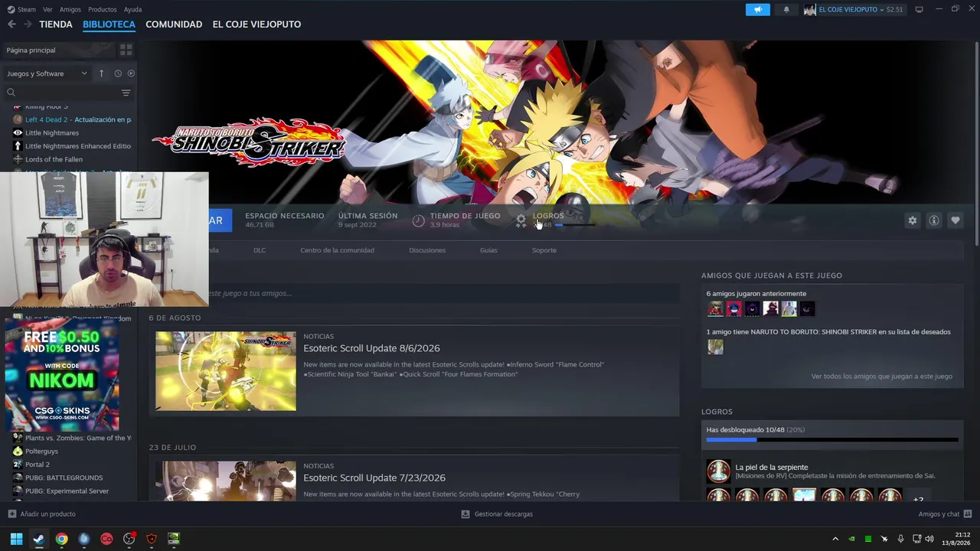Click the achievements gear icon beside LOGROS

click(521, 220)
